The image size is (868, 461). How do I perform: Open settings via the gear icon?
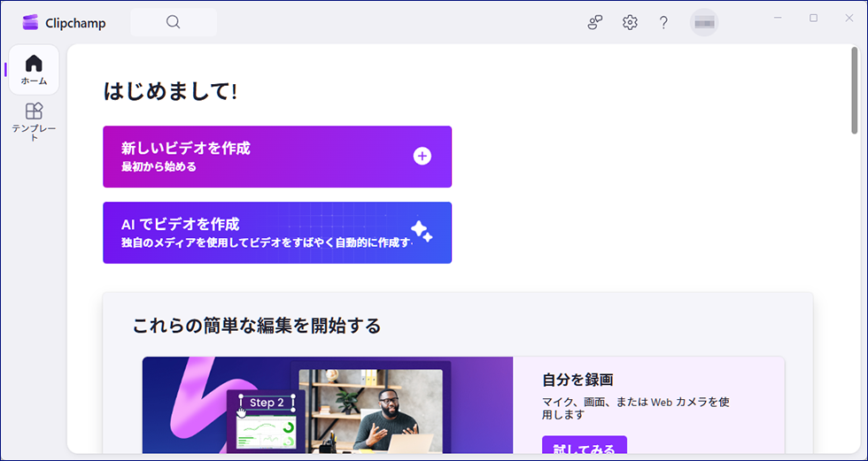click(630, 23)
